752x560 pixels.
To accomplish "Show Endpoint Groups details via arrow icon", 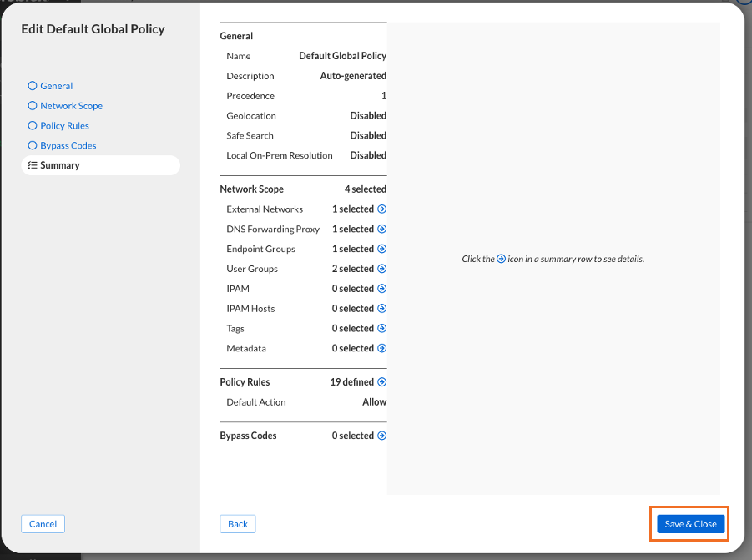I will coord(382,250).
